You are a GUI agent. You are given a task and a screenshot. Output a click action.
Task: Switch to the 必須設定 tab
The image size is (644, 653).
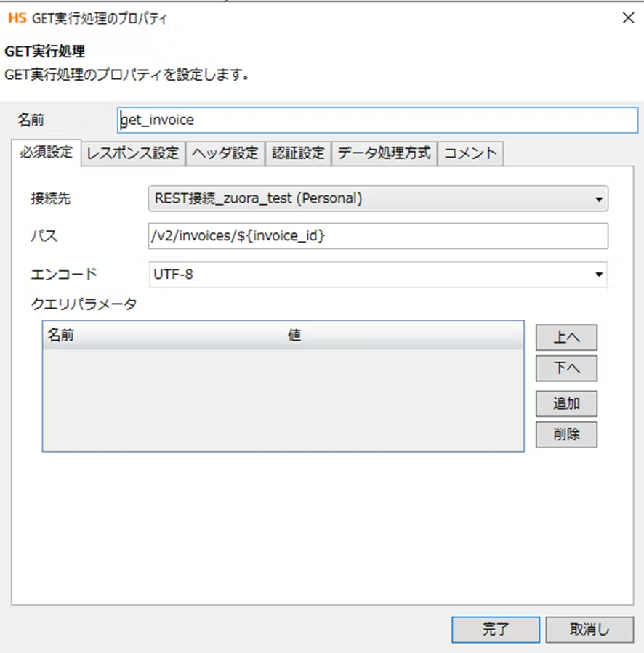pos(47,153)
